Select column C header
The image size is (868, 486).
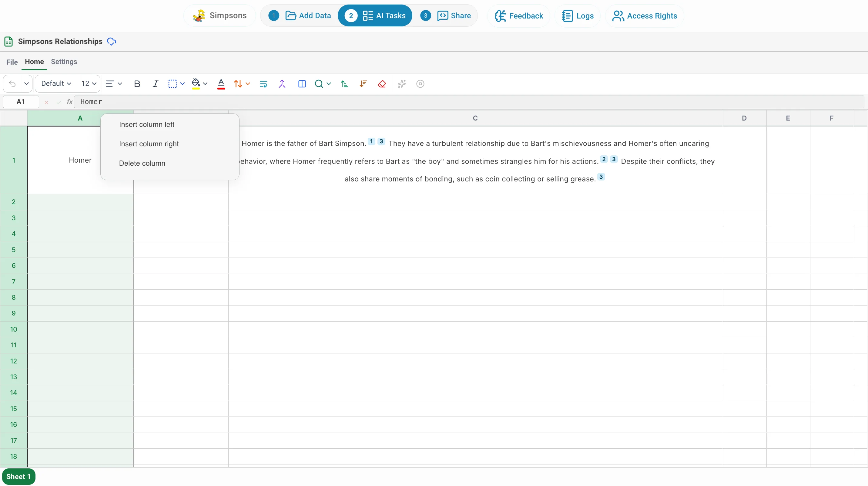click(475, 118)
